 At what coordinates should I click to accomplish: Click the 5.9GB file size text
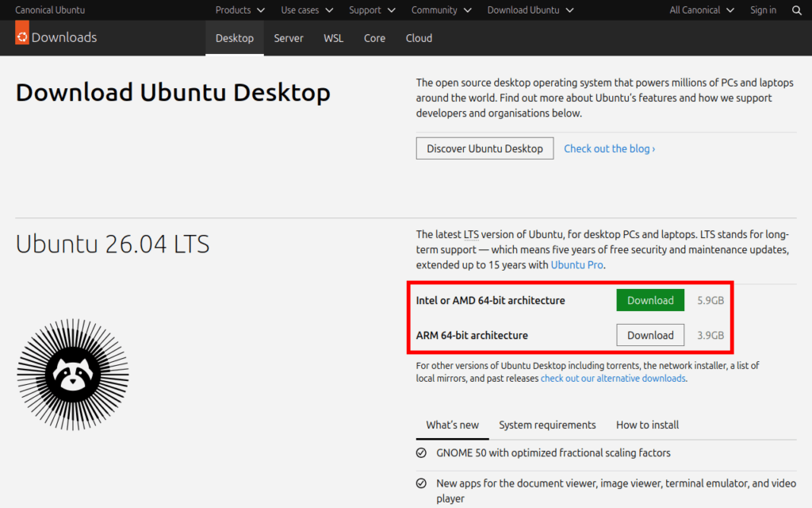(710, 301)
